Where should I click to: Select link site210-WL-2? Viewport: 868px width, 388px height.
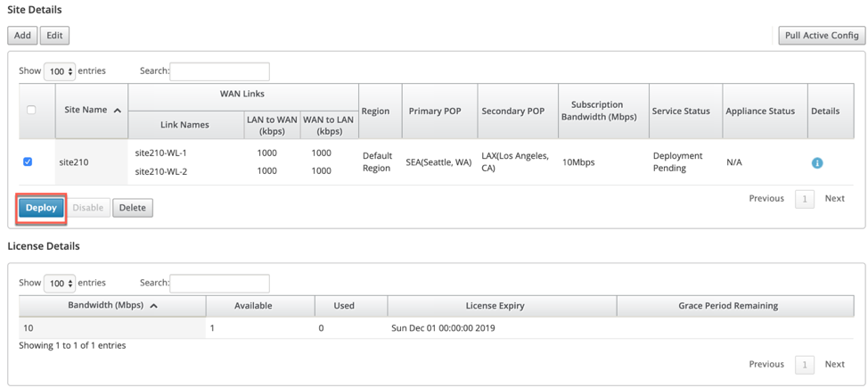(160, 171)
